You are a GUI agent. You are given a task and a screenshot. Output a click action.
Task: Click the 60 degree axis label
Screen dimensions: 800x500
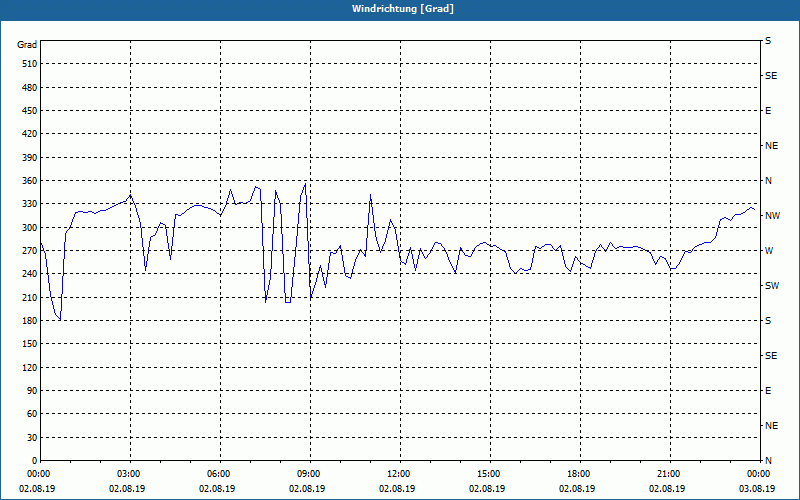click(33, 414)
